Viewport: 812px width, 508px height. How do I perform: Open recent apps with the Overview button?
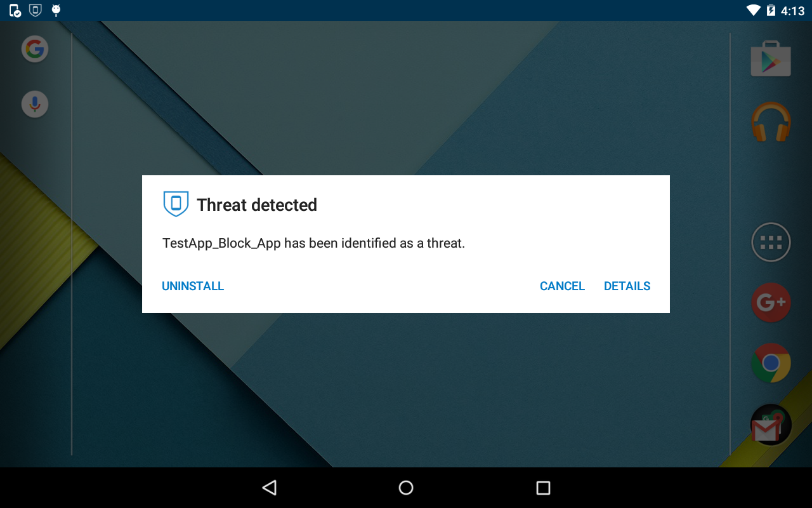[543, 487]
